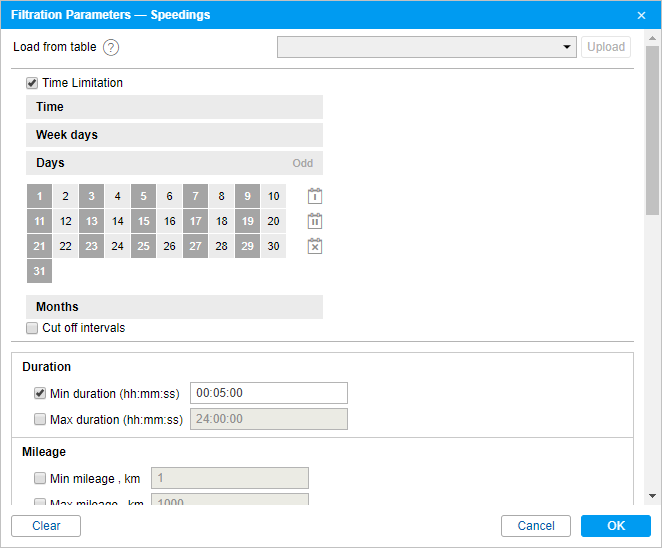Deselect day 7 in the grid
Image resolution: width=662 pixels, height=548 pixels.
[x=195, y=196]
